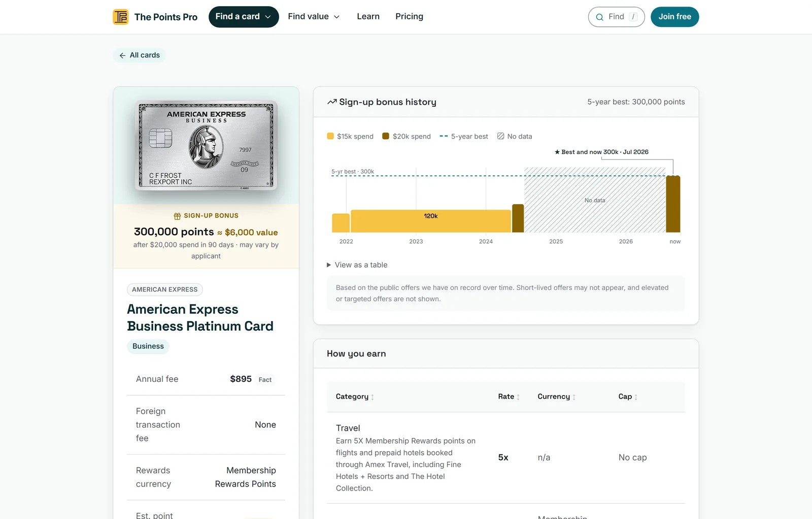Sort by Currency column
Viewport: 812px width, 519px height.
(557, 397)
